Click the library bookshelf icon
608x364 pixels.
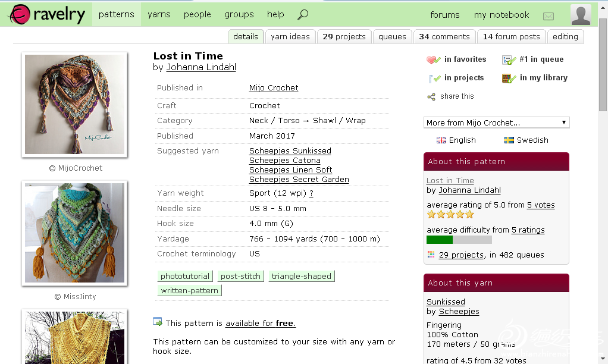(509, 79)
